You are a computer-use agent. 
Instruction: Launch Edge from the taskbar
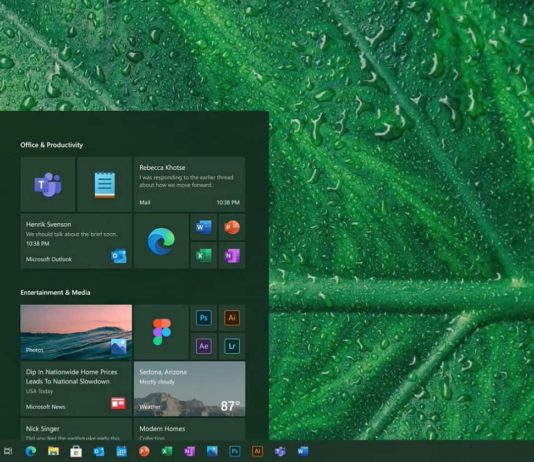click(x=31, y=451)
